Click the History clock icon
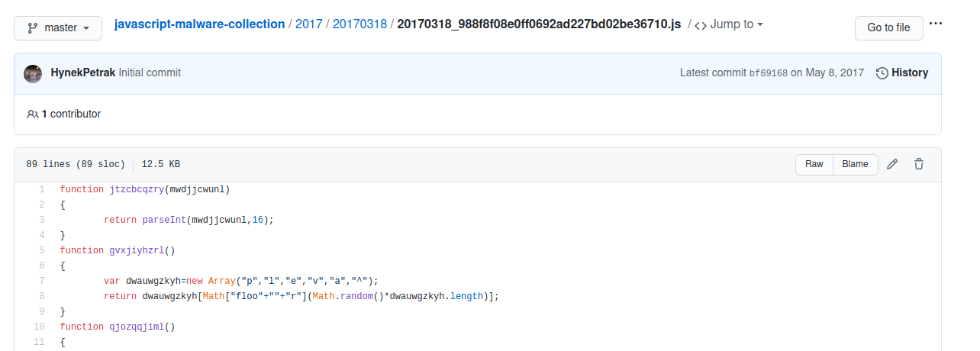This screenshot has width=980, height=351. coord(882,73)
